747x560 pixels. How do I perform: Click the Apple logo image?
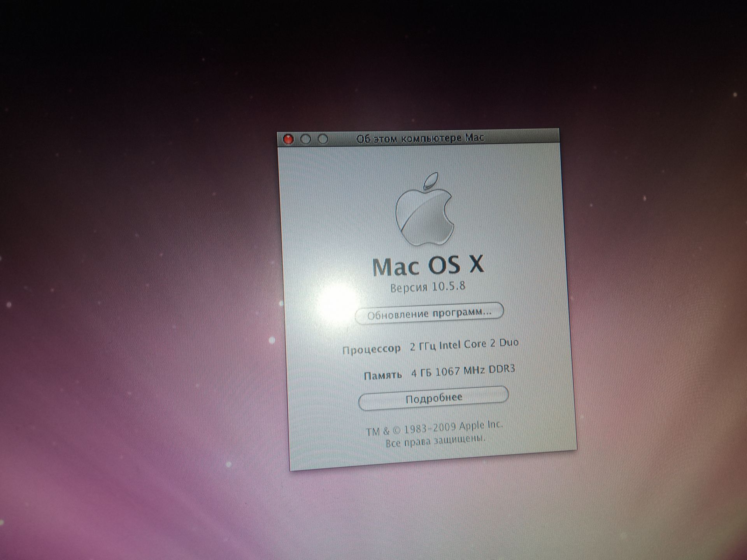pos(424,209)
